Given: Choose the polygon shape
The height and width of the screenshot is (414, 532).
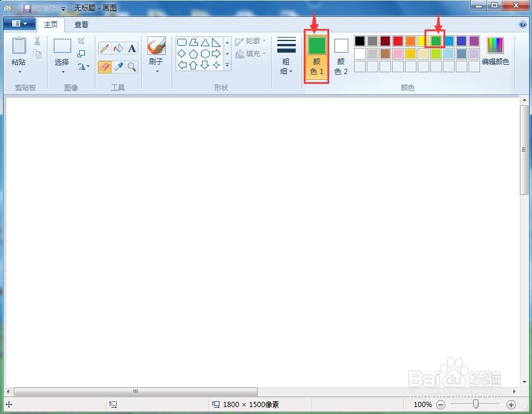Looking at the screenshot, I should (x=194, y=42).
